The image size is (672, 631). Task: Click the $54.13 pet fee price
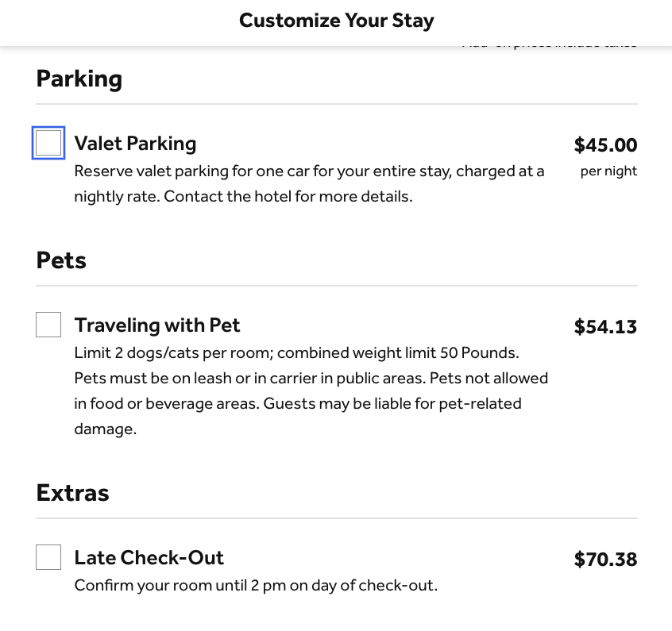tap(605, 326)
